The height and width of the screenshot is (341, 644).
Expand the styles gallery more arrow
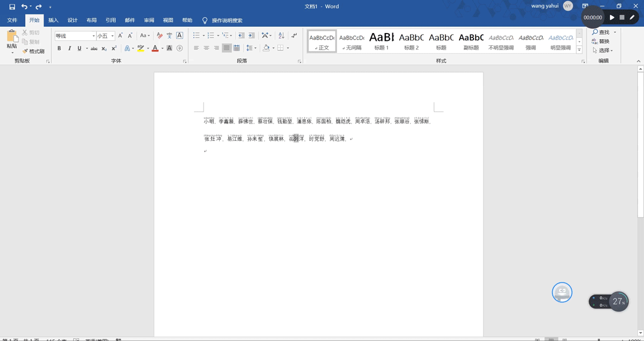580,50
